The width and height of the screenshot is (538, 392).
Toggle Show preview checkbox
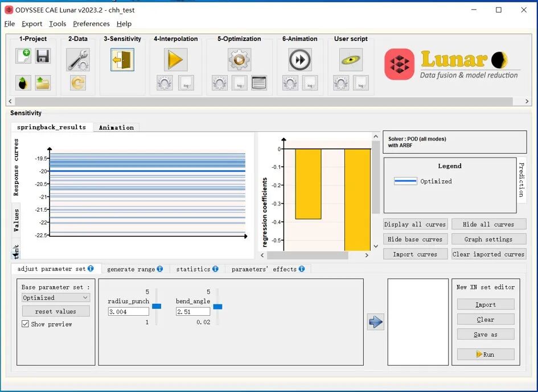click(x=25, y=324)
